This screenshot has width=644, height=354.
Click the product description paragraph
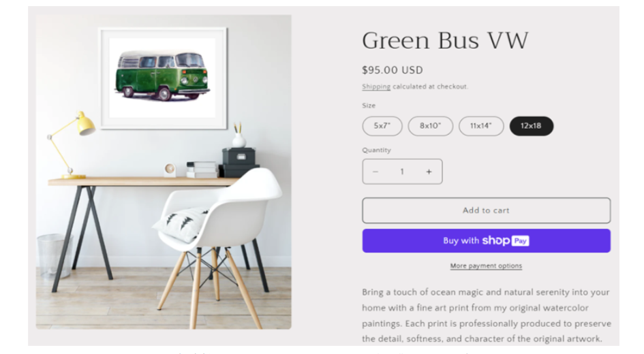click(x=487, y=315)
